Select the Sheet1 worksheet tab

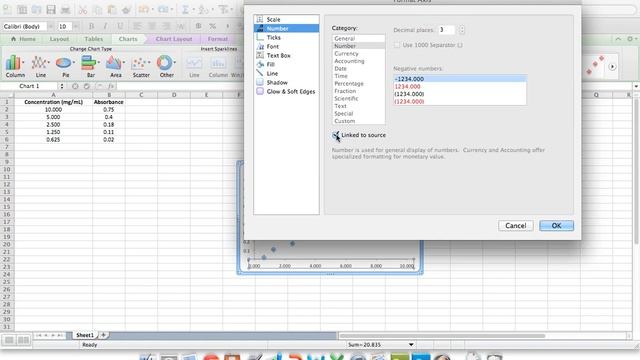[84, 335]
